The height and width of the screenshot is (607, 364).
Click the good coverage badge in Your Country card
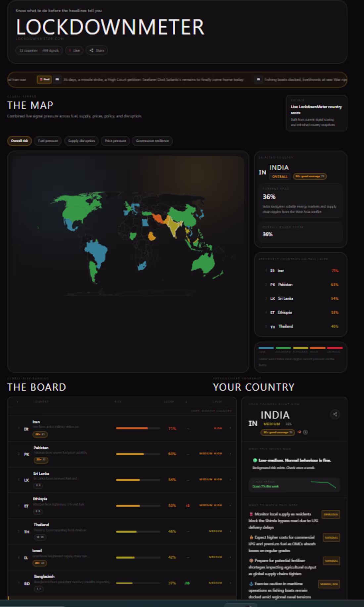[x=277, y=432]
